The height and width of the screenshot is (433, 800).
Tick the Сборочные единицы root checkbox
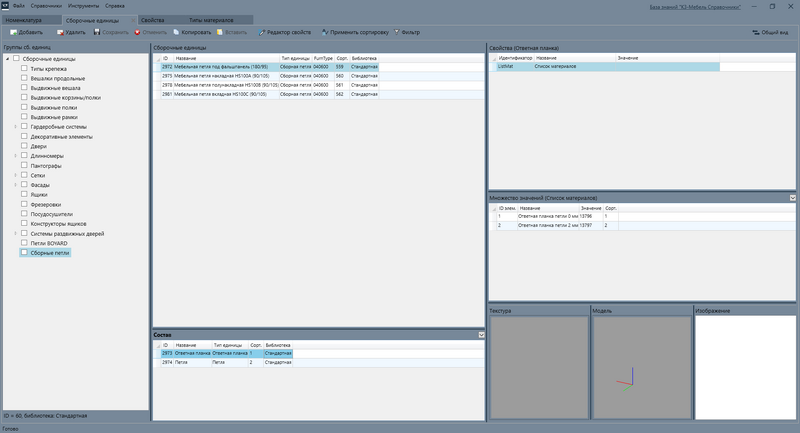coord(16,58)
